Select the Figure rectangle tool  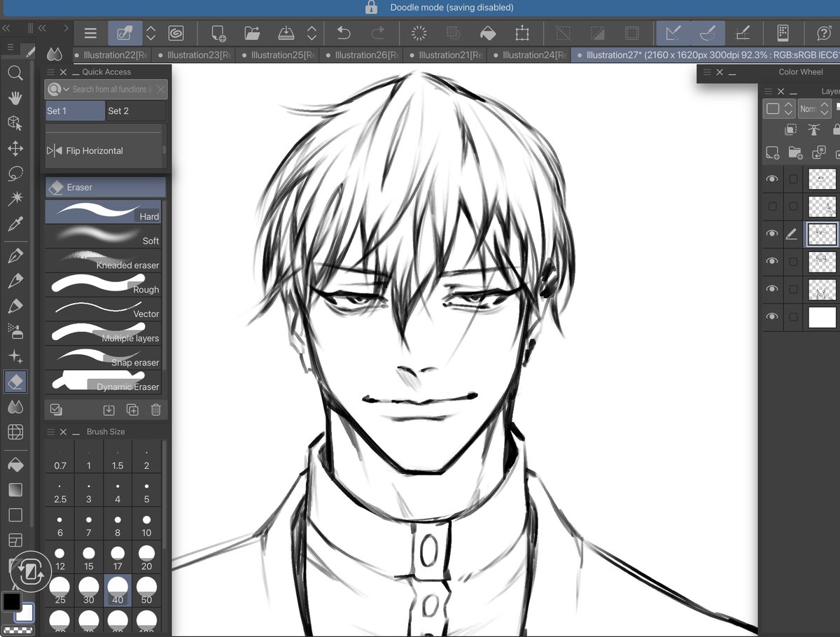tap(15, 515)
